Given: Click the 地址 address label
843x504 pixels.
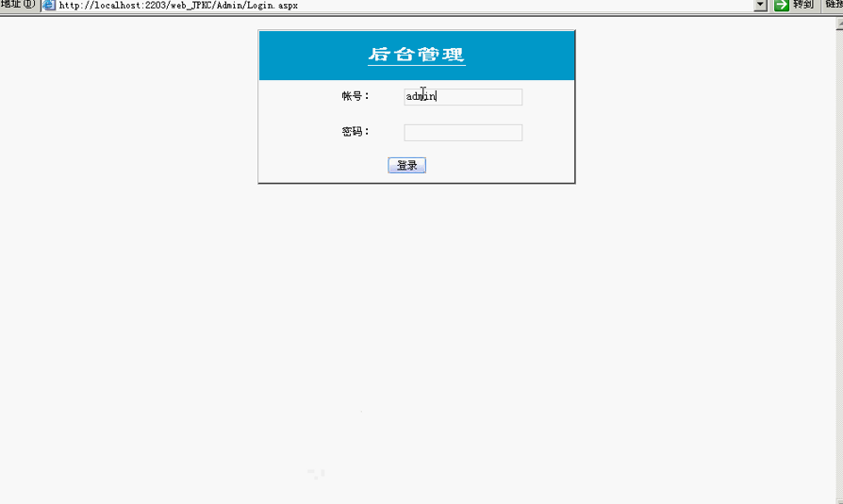Looking at the screenshot, I should point(18,5).
